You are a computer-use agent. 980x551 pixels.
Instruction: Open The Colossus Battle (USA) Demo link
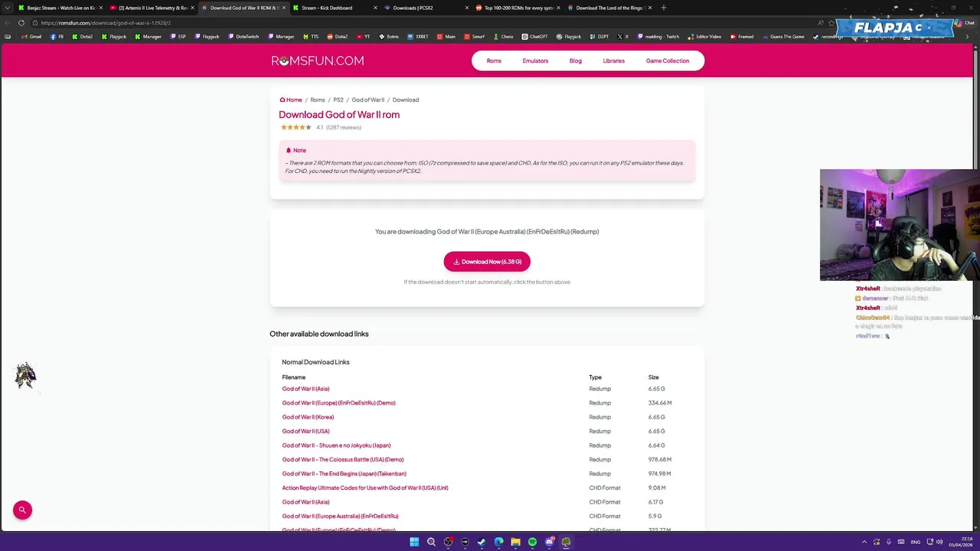tap(342, 459)
